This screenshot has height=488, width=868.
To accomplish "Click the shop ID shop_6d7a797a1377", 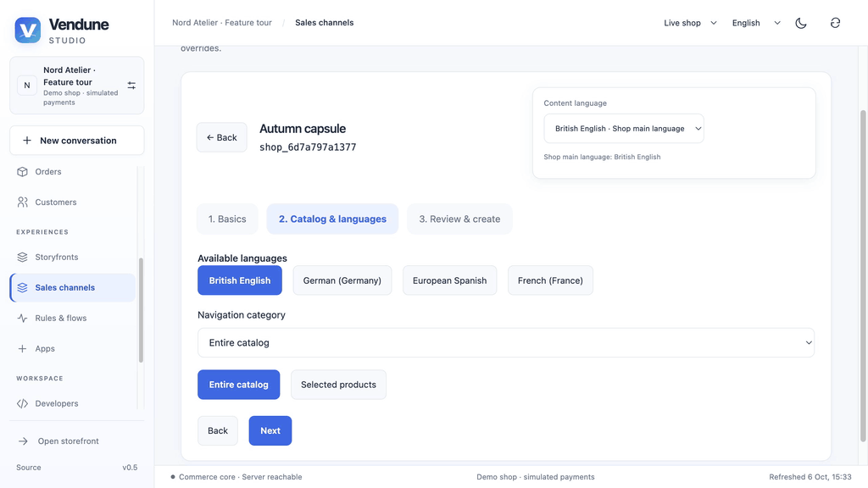I will tap(308, 147).
